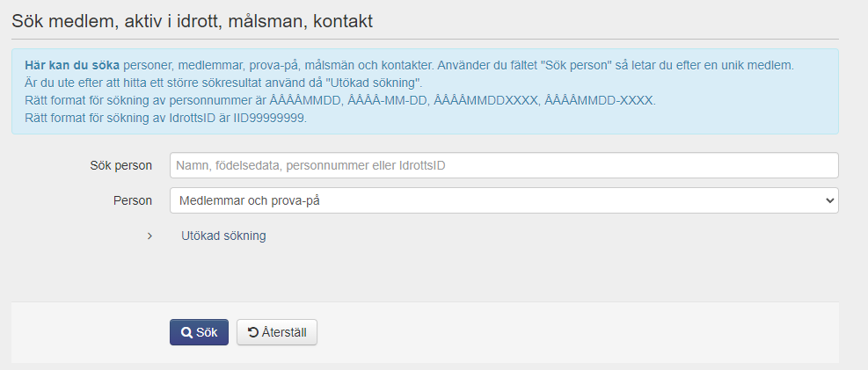868x370 pixels.
Task: Click the bold 'Här kan du söka' text
Action: [x=72, y=65]
